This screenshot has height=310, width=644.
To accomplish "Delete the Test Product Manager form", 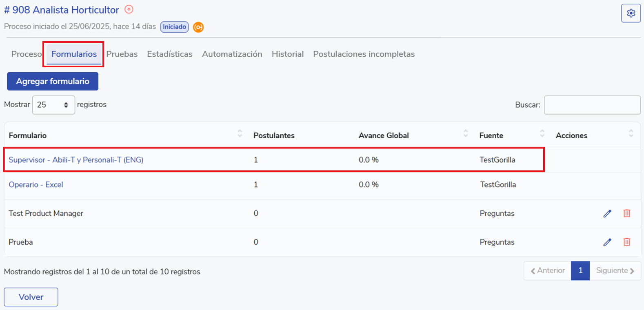I will 627,213.
